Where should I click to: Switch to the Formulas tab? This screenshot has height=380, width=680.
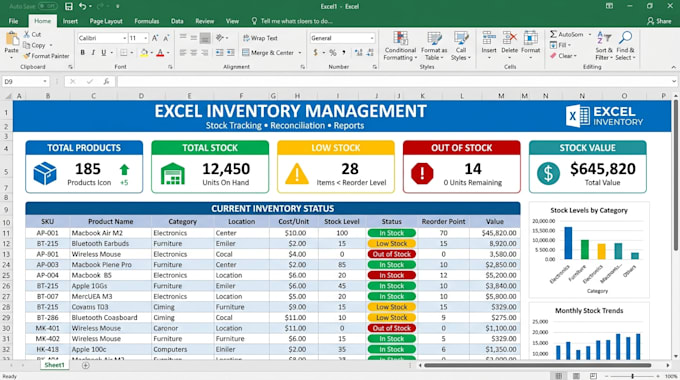pyautogui.click(x=147, y=21)
